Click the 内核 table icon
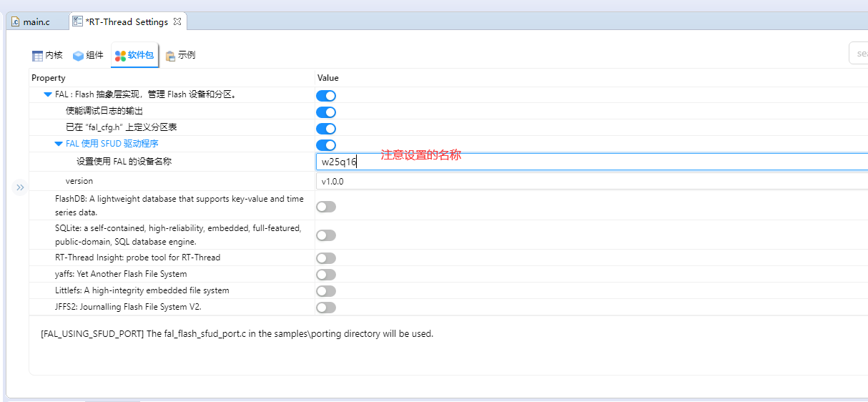Image resolution: width=868 pixels, height=402 pixels. coord(37,56)
